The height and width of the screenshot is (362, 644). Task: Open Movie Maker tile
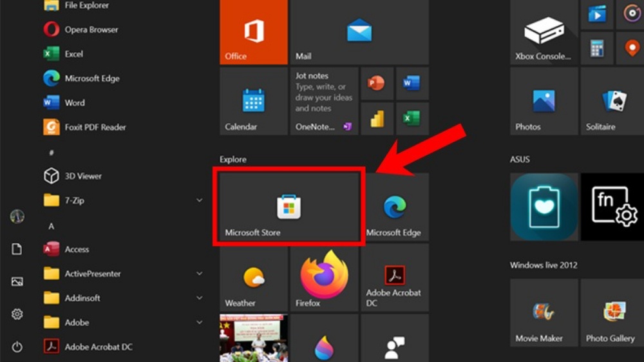click(x=543, y=313)
